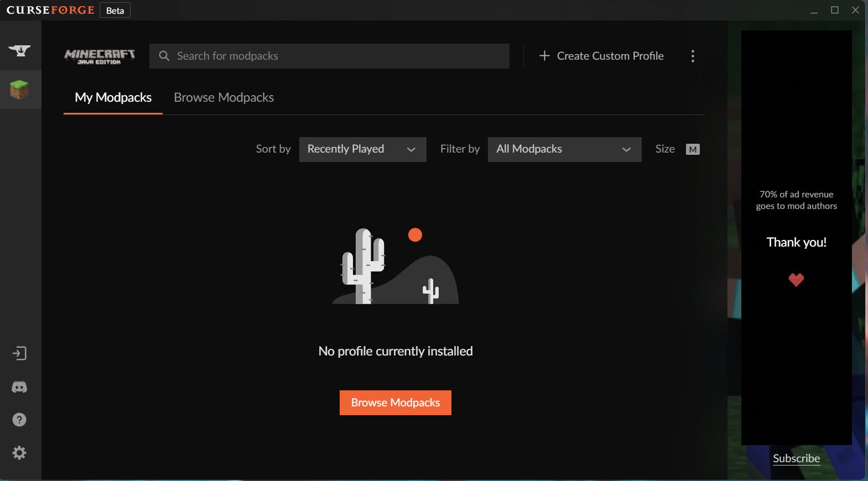The height and width of the screenshot is (481, 868).
Task: Click the chevron arrow on Recently Played
Action: coord(411,149)
